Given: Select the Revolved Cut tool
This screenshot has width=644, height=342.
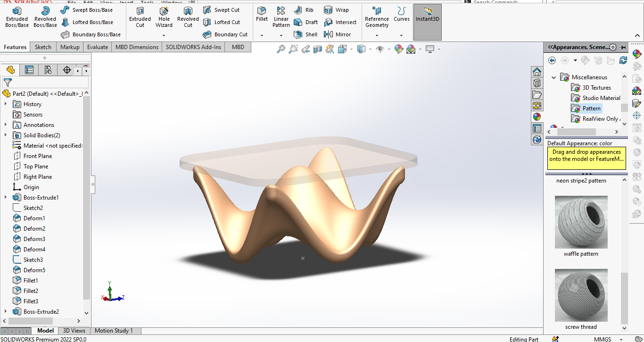Looking at the screenshot, I should click(188, 17).
